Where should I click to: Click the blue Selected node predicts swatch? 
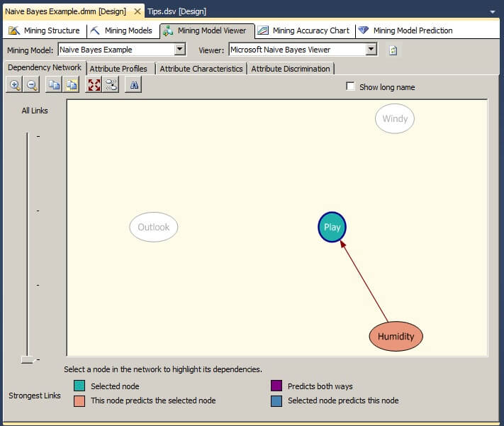(x=276, y=401)
